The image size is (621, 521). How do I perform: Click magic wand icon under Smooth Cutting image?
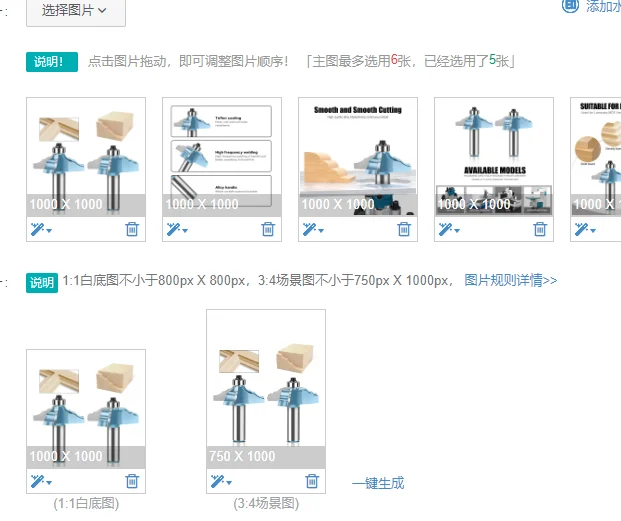[x=309, y=229]
